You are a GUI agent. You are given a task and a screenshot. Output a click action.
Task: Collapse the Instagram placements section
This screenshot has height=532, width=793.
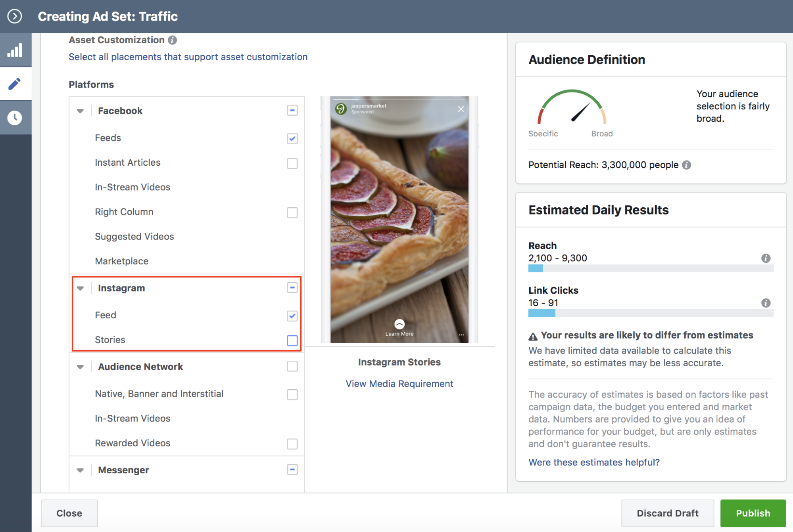click(x=81, y=288)
